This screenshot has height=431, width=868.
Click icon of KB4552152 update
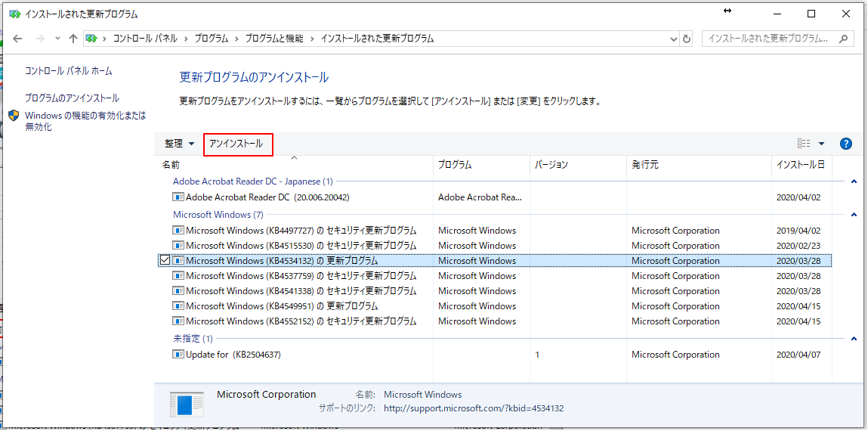[x=178, y=321]
